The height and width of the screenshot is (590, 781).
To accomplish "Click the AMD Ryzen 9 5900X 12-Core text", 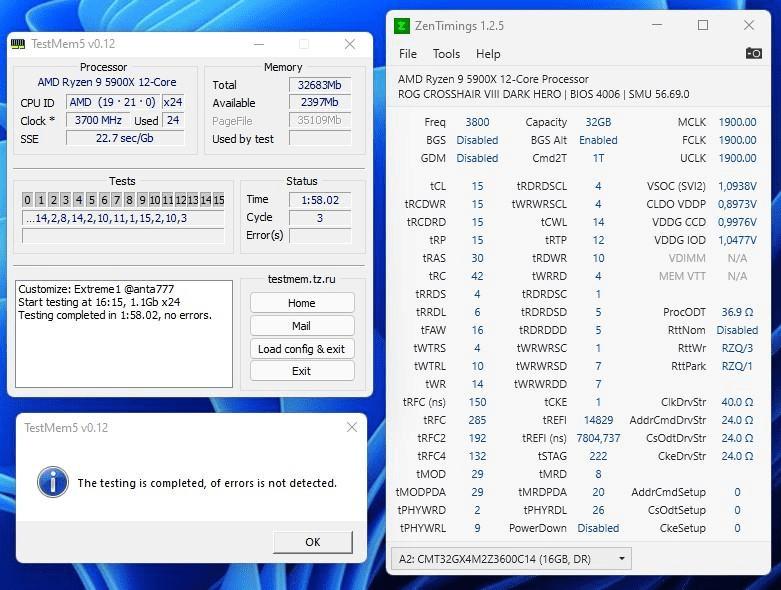I will (107, 82).
